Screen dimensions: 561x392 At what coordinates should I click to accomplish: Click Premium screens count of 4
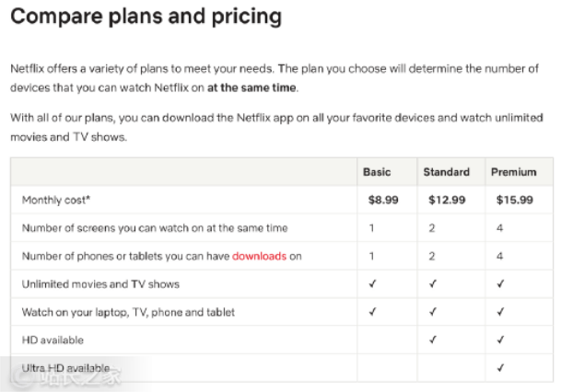click(500, 228)
